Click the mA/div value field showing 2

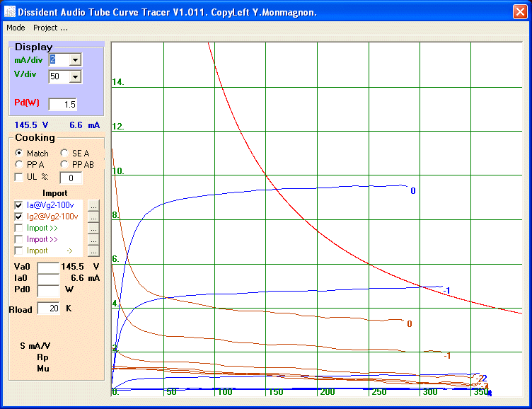59,60
